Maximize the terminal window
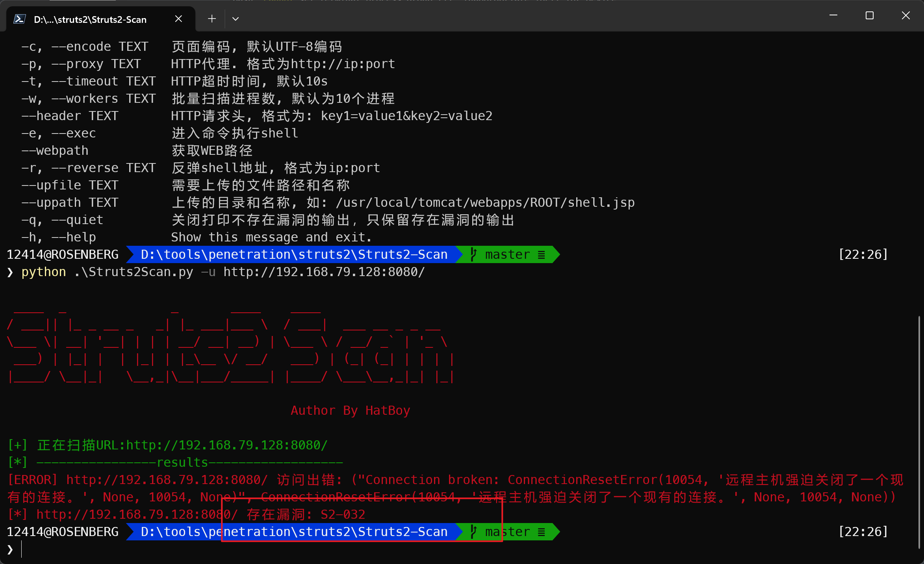924x564 pixels. (x=870, y=16)
